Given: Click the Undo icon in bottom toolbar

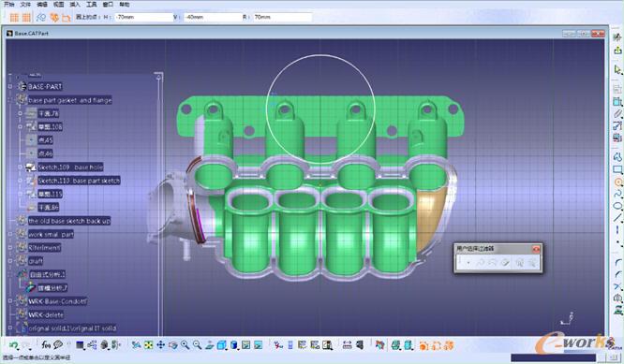Looking at the screenshot, I should [13, 345].
